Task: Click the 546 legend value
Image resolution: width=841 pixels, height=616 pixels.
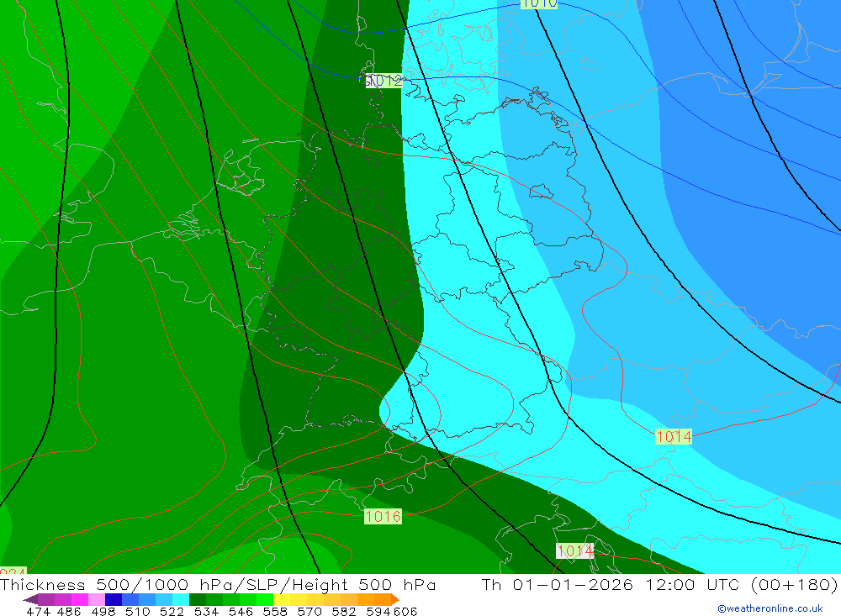Action: [x=241, y=611]
